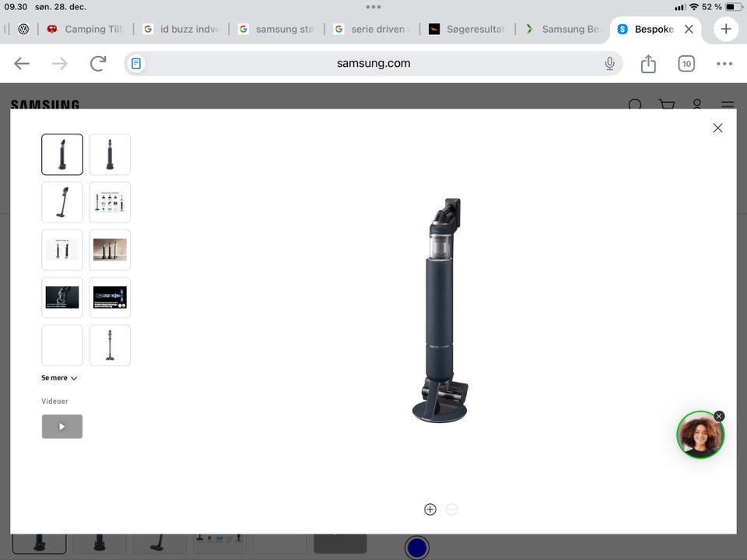747x560 pixels.
Task: Select the blank thumbnail in the last row
Action: [x=62, y=345]
